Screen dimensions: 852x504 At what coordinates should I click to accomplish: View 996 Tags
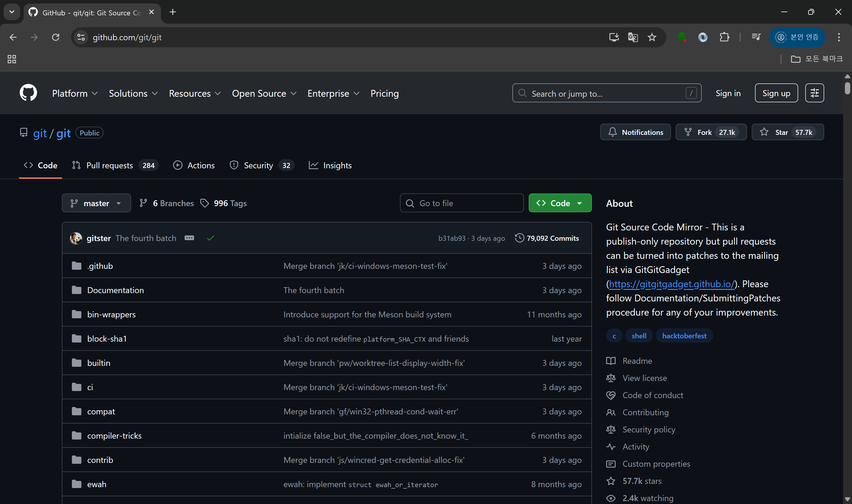(223, 203)
